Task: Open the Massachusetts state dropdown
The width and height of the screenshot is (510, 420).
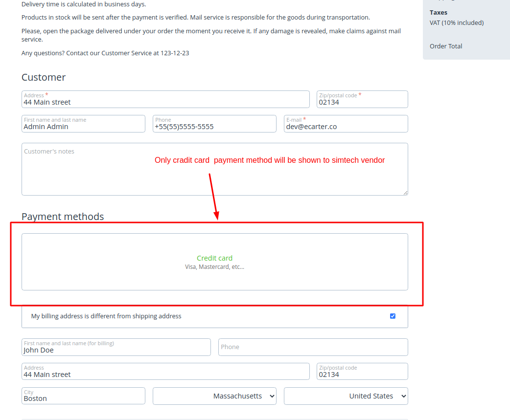Action: 215,396
